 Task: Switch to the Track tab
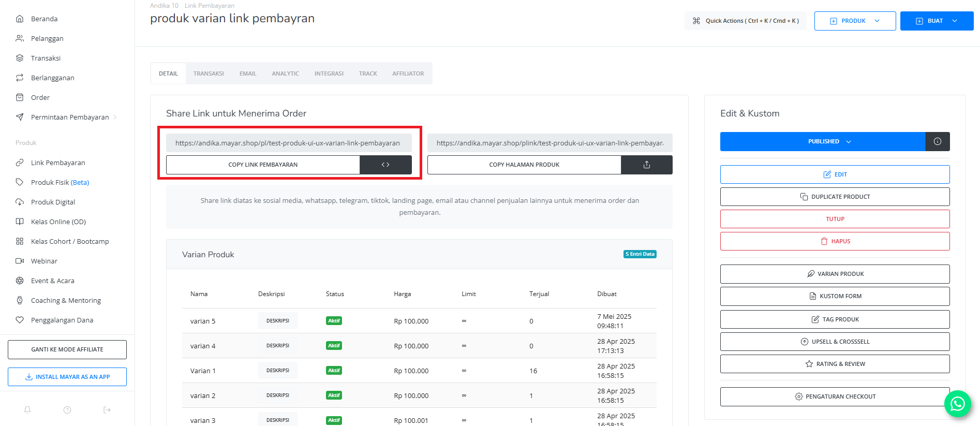click(x=368, y=74)
